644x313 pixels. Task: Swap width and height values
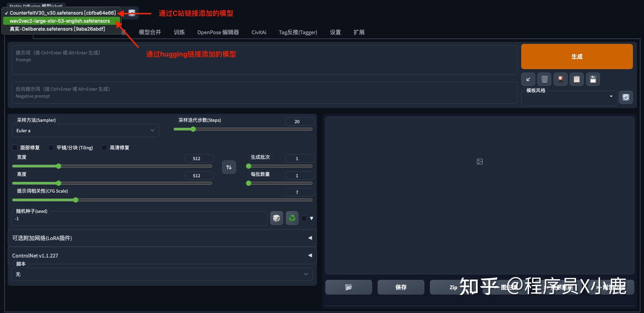point(229,167)
